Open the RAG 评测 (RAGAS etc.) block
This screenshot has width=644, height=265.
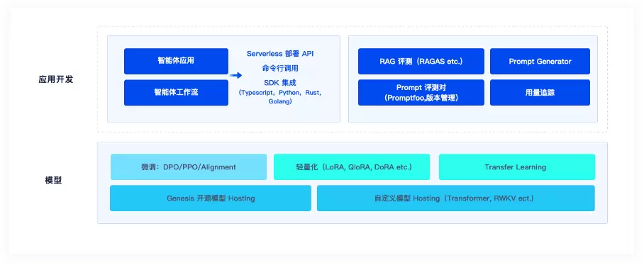[421, 61]
